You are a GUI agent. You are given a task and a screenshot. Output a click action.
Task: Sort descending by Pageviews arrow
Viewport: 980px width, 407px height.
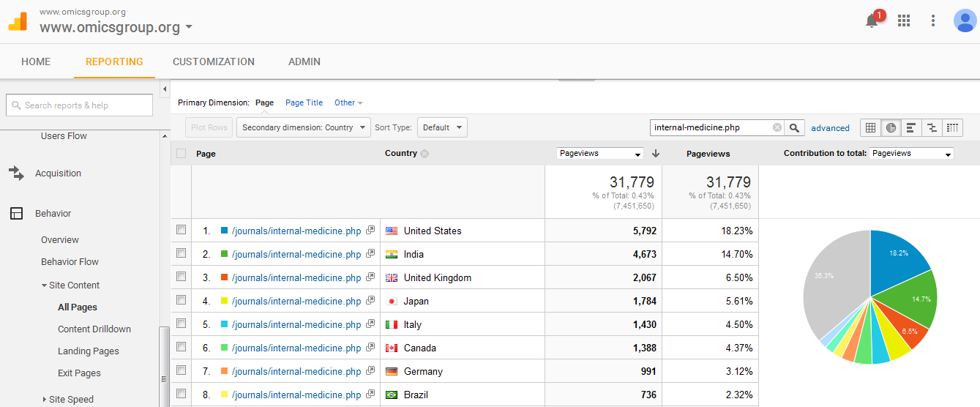pyautogui.click(x=656, y=154)
